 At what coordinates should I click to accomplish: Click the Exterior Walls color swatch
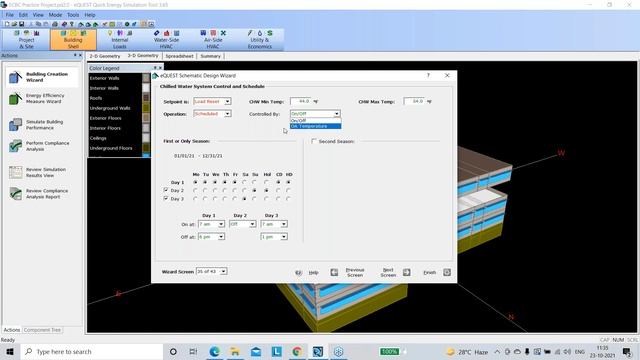click(x=146, y=78)
